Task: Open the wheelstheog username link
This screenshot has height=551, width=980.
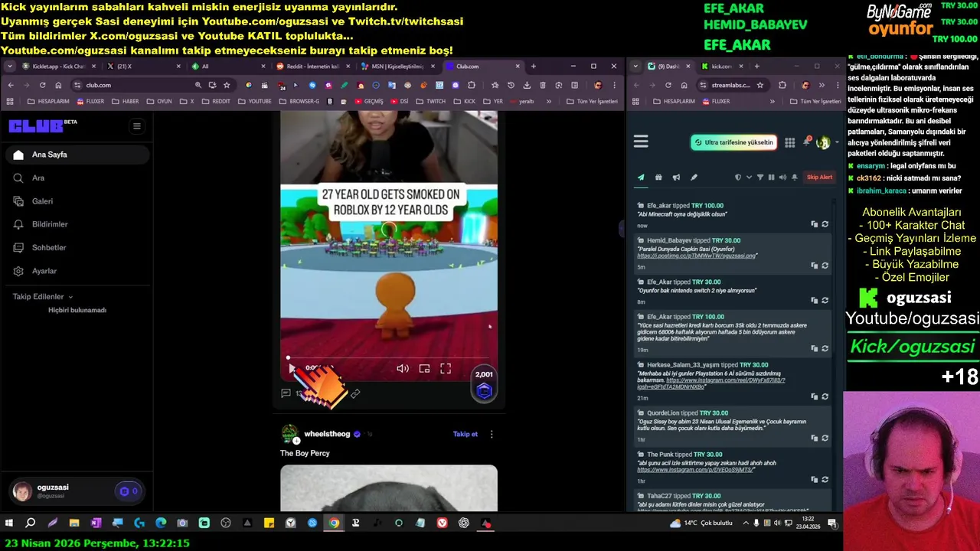Action: pyautogui.click(x=327, y=434)
